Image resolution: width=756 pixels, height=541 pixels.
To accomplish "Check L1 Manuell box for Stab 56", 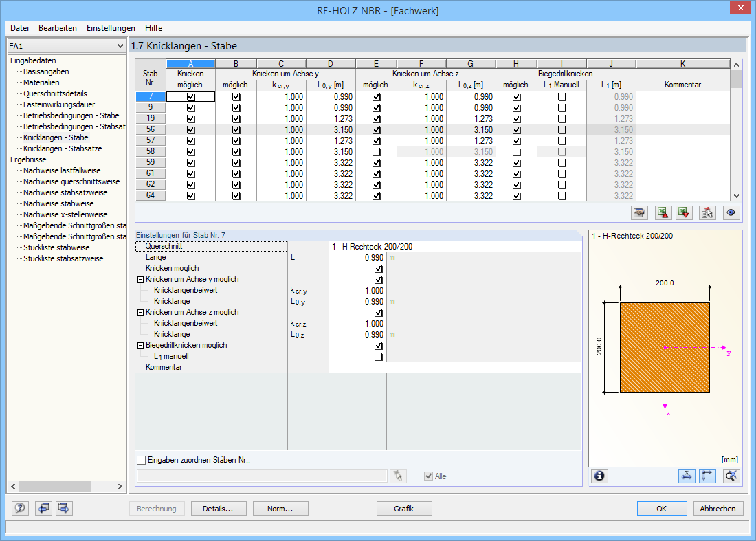I will [x=562, y=130].
